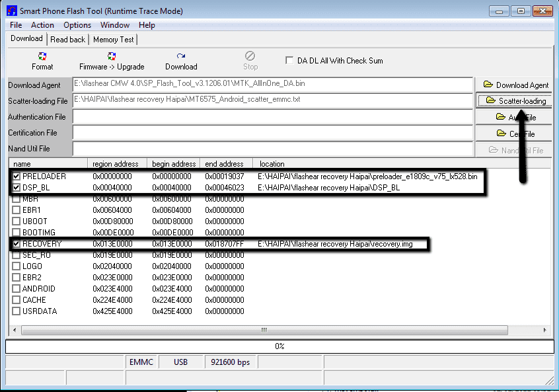Uncheck the PRELOADER partition checkbox

point(16,176)
